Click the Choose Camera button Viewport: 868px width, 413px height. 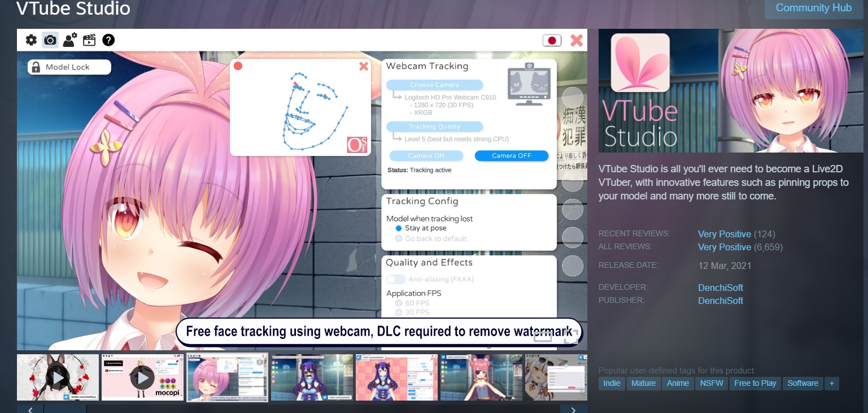(434, 85)
